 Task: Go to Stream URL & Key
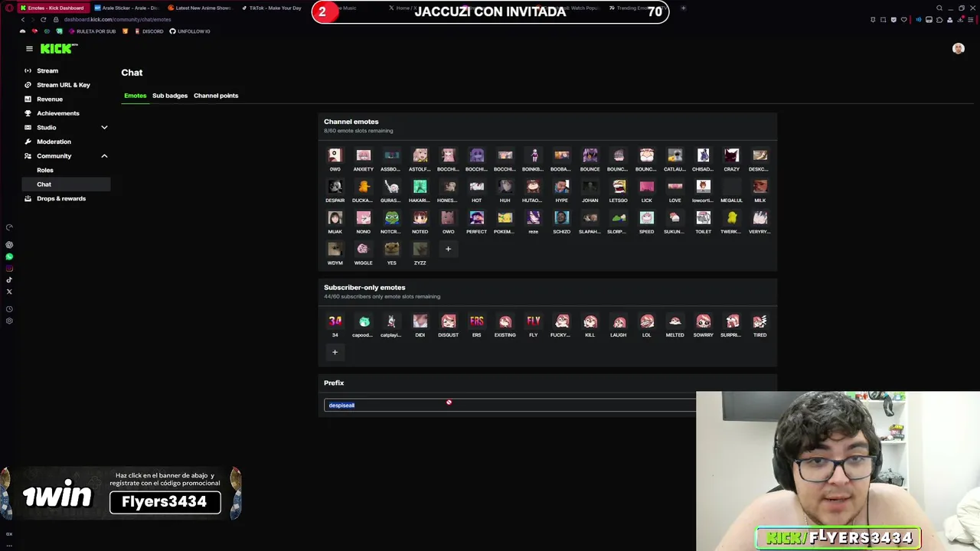[x=63, y=85]
